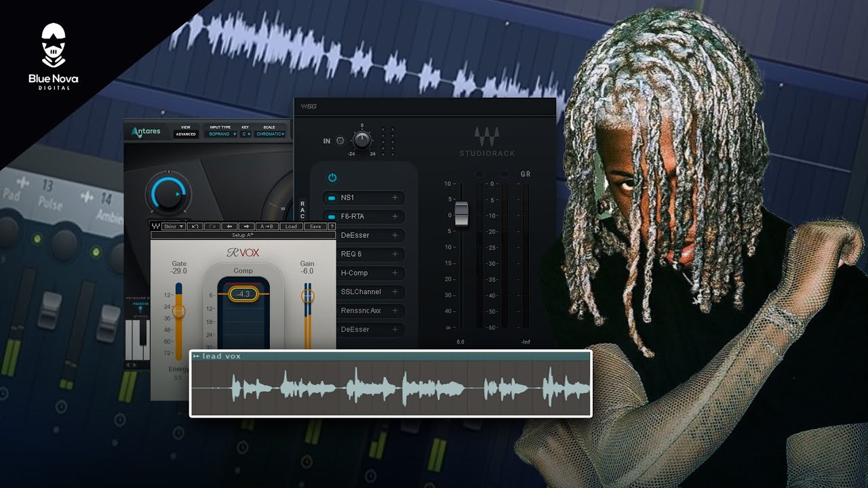
Task: Click the redo arrow in RVox toolbar
Action: pyautogui.click(x=213, y=226)
